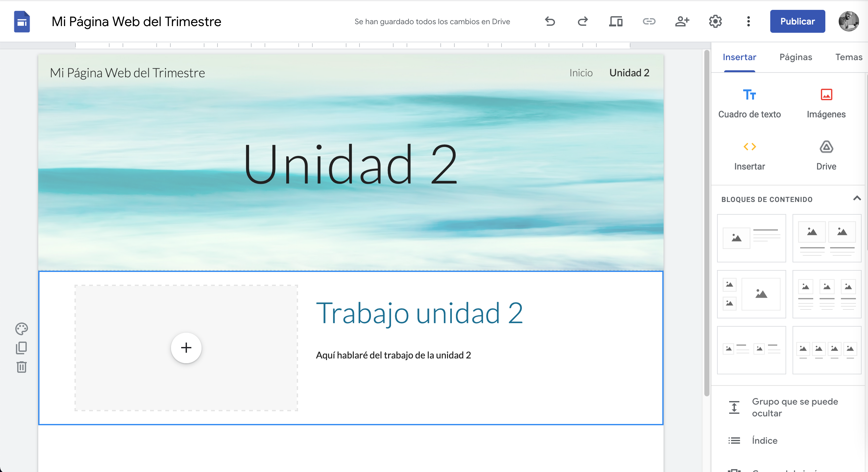Switch to the Páginas tab
This screenshot has width=868, height=472.
[x=795, y=57]
